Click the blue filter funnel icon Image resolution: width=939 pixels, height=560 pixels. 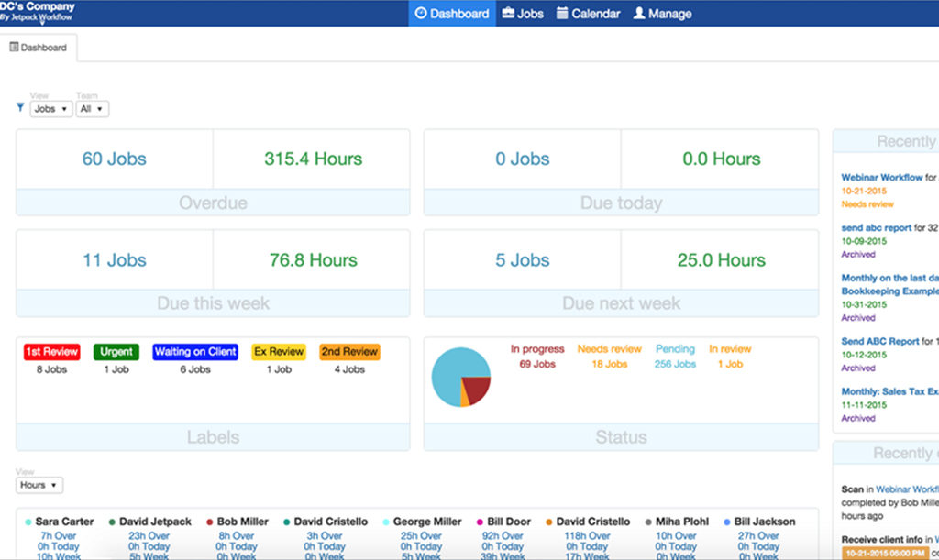pyautogui.click(x=18, y=106)
